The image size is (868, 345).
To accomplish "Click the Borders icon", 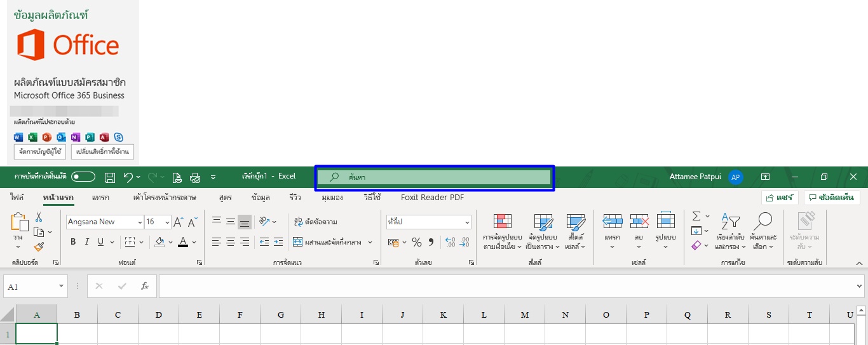I will (130, 242).
